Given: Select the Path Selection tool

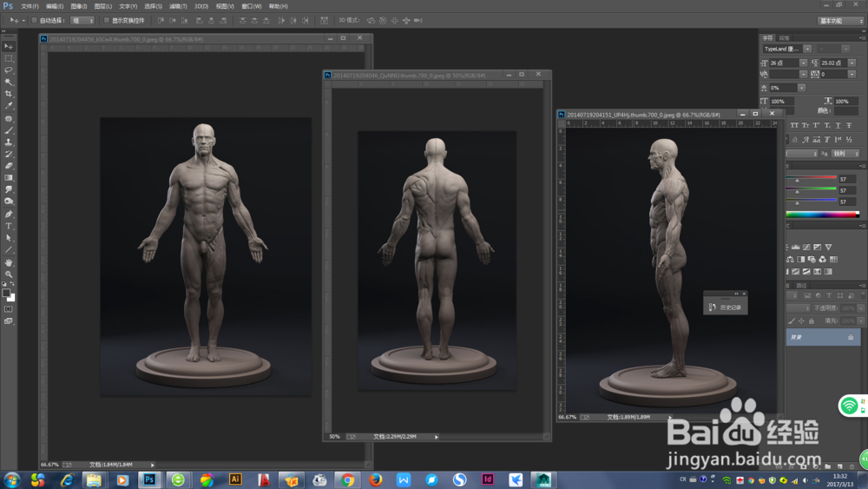Looking at the screenshot, I should [x=9, y=238].
